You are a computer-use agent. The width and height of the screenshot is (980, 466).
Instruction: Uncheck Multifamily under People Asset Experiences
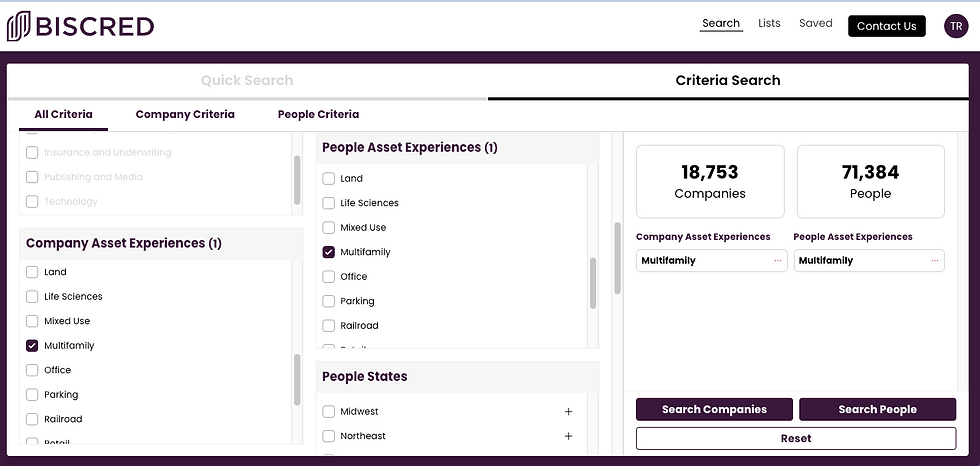329,252
